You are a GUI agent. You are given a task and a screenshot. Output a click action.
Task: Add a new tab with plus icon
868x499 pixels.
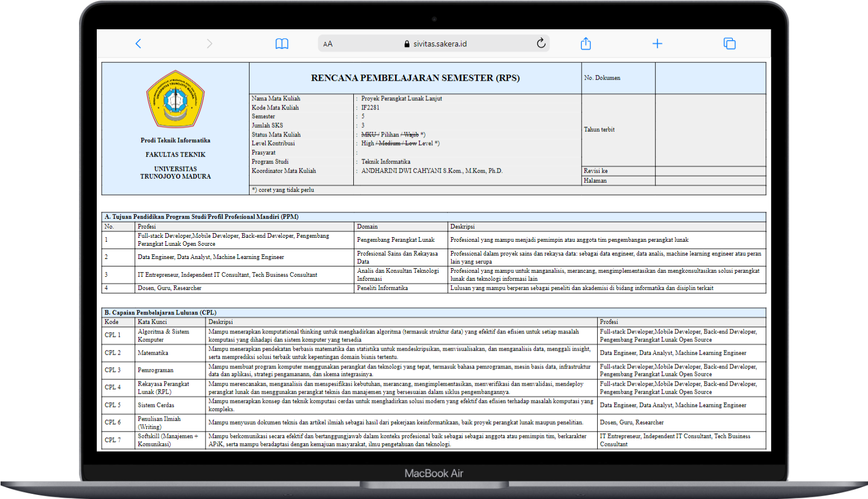[657, 44]
